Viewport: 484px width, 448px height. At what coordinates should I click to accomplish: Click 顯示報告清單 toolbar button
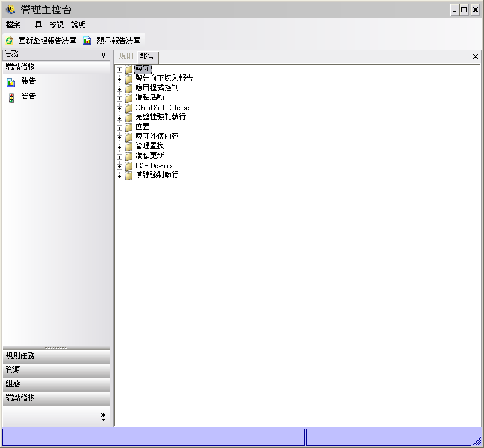tap(113, 41)
